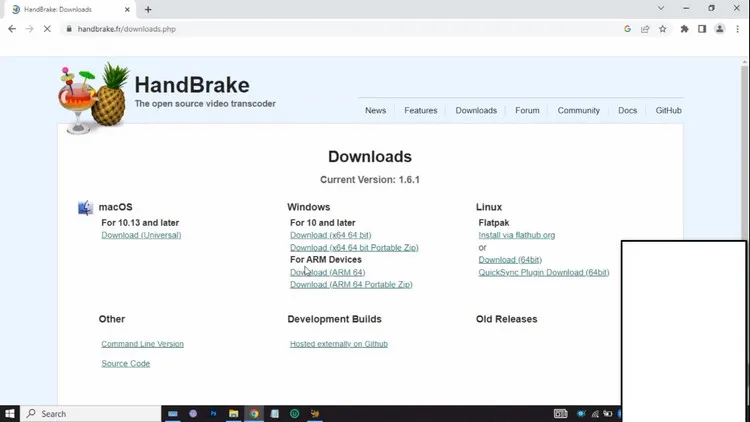This screenshot has height=422, width=750.
Task: Open the Source Code link
Action: tap(125, 363)
